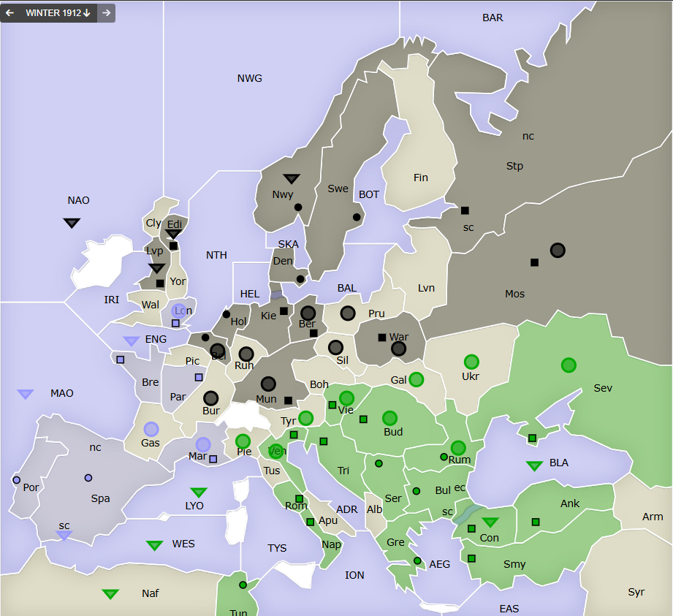Select the black fleet in Liverpool
The image size is (673, 616).
click(156, 268)
